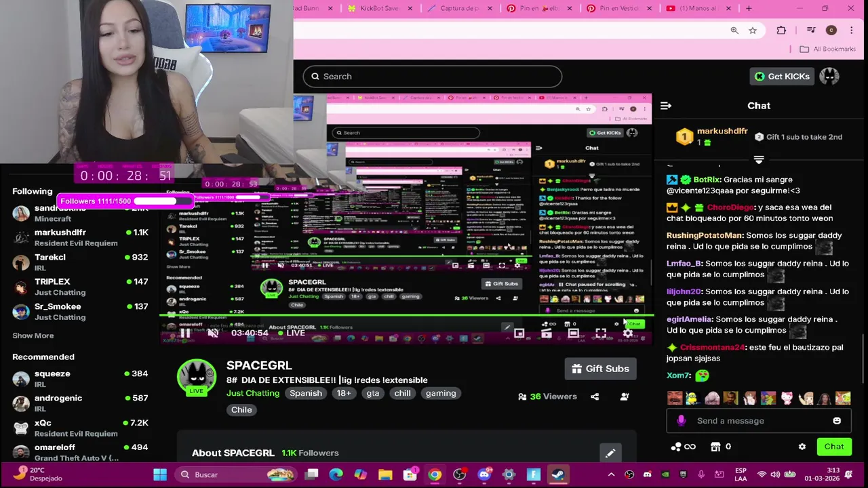Open Tarekcl channel in Following list
868x488 pixels.
80,262
